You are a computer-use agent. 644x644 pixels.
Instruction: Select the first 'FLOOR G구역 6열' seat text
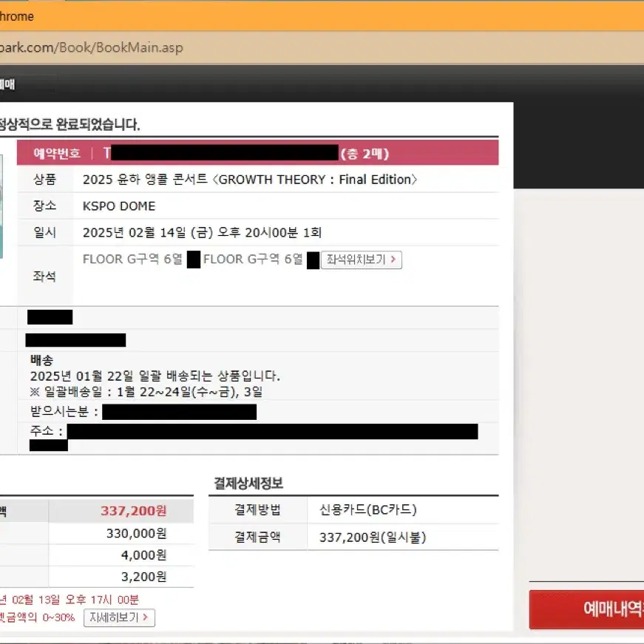(132, 260)
